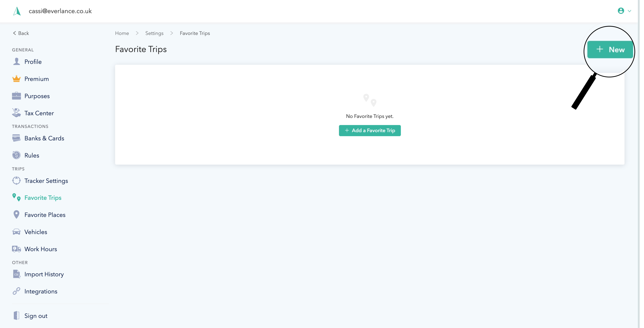644x328 pixels.
Task: Click the Everlance logo icon
Action: [x=17, y=11]
